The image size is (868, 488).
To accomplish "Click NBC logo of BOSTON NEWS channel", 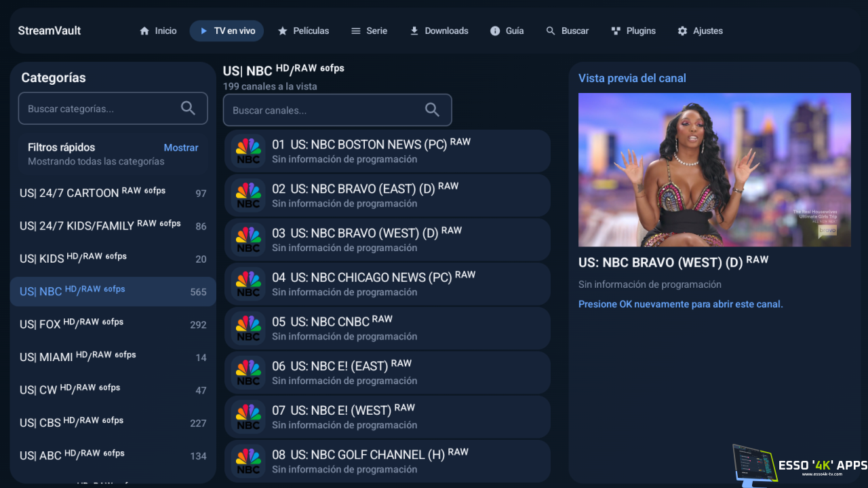I will [248, 151].
